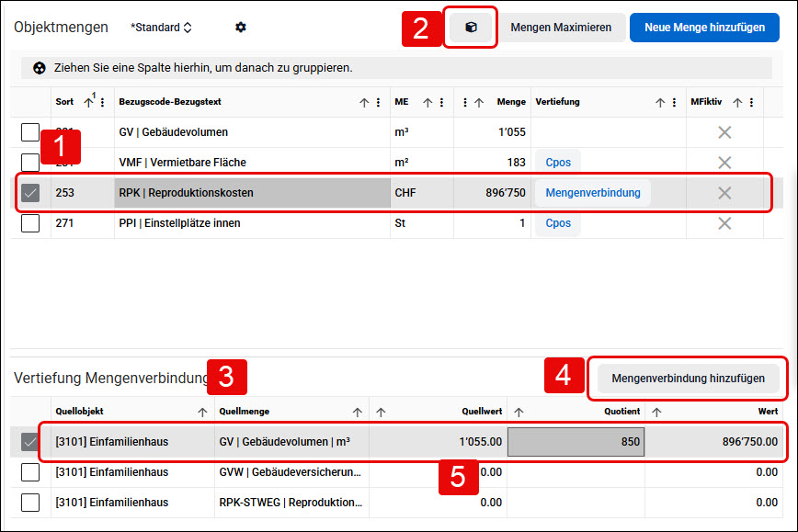798x532 pixels.
Task: Click the 3D cube icon button
Action: 471,27
